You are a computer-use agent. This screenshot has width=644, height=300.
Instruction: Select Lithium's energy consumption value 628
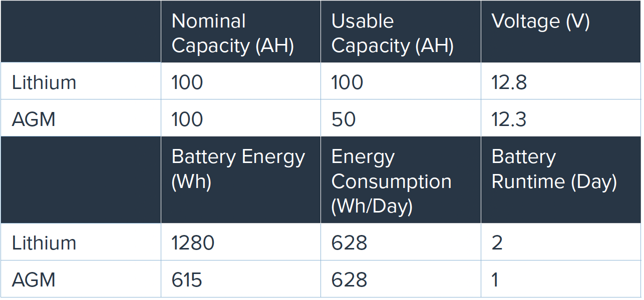[x=349, y=242]
